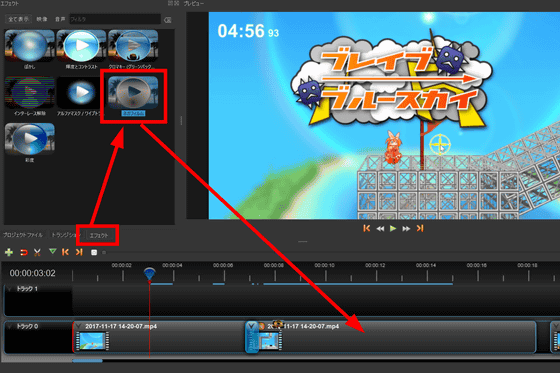560x373 pixels.
Task: Play the preview video
Action: 393,228
